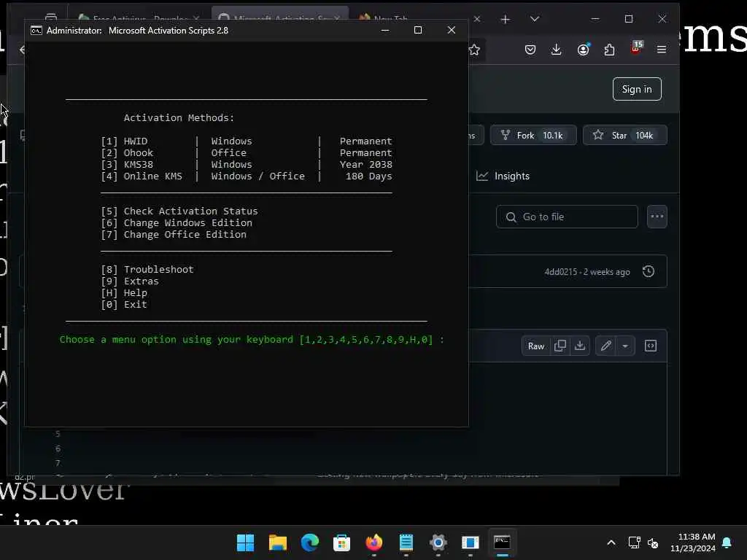The width and height of the screenshot is (747, 560).
Task: Click the Extras line in console
Action: tap(130, 281)
